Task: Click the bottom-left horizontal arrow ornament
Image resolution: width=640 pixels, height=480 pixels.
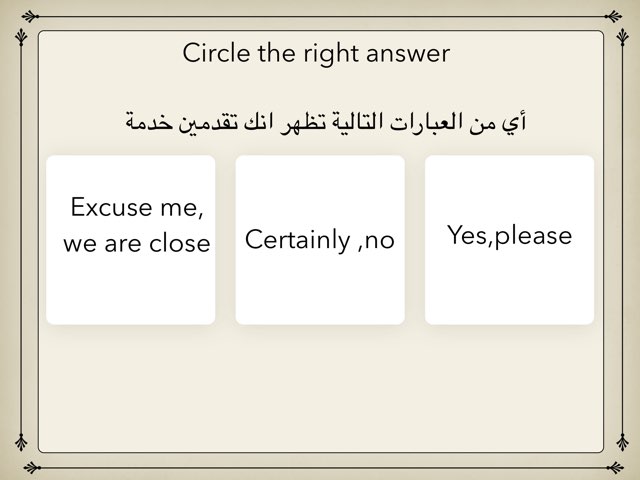Action: (32, 467)
